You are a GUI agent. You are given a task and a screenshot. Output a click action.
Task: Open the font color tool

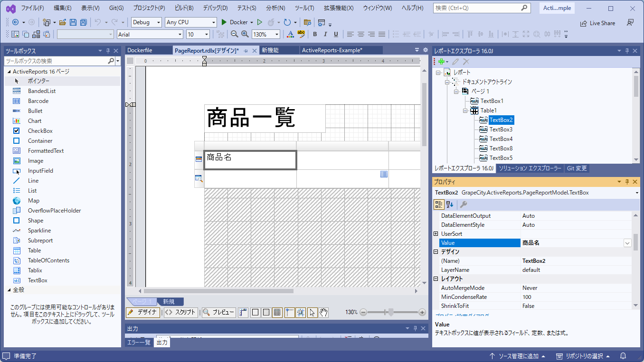coord(290,34)
